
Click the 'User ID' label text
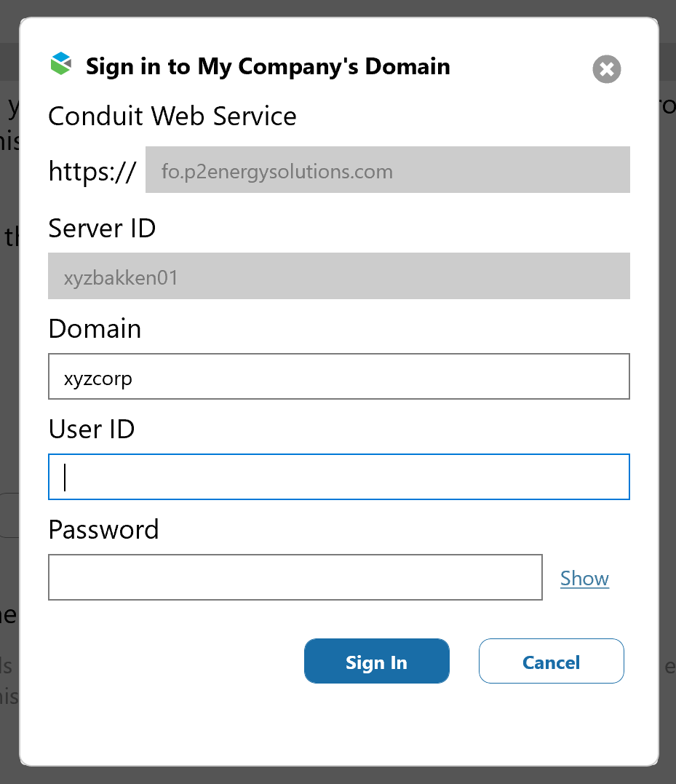pos(92,429)
